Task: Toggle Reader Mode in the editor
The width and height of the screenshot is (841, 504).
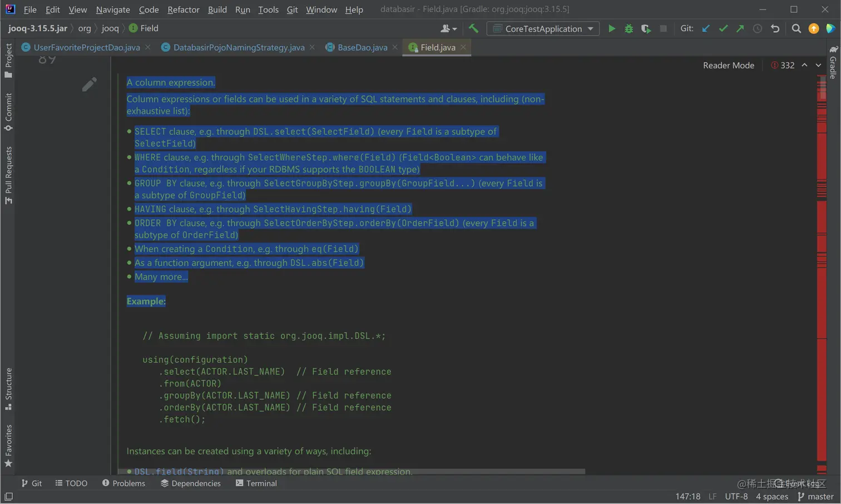Action: tap(729, 65)
